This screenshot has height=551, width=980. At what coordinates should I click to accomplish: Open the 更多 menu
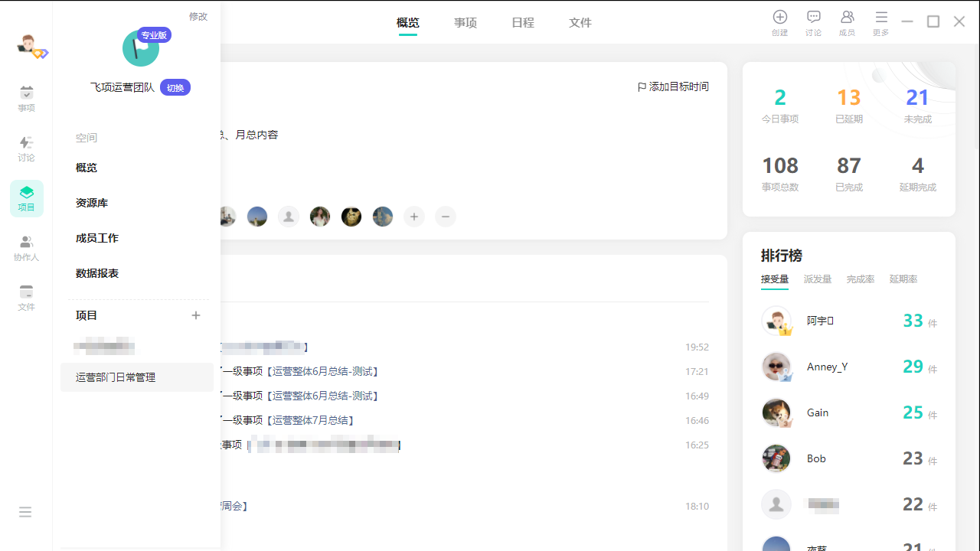[880, 18]
